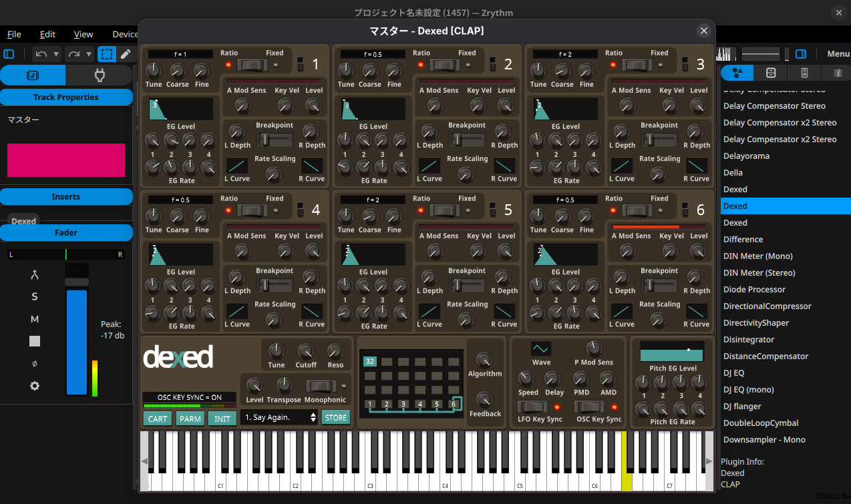The width and height of the screenshot is (851, 504).
Task: Flip the Ratio/Fixed switch on operator 3
Action: (637, 65)
